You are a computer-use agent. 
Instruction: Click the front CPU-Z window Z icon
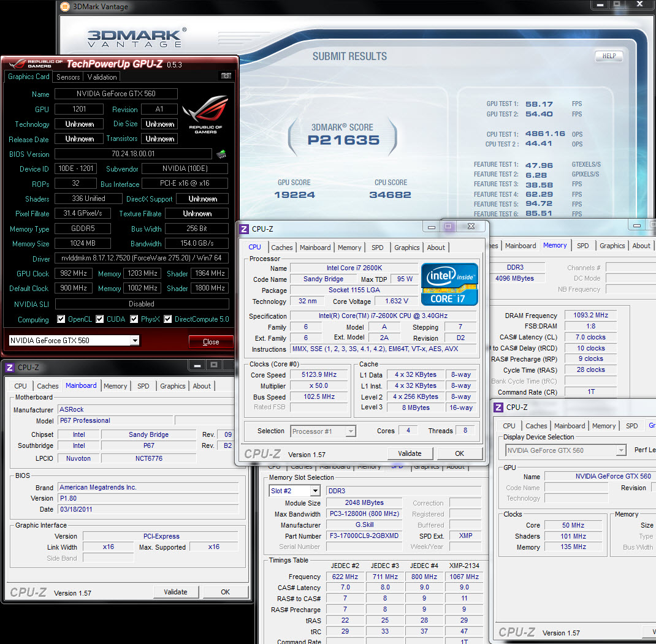(244, 229)
